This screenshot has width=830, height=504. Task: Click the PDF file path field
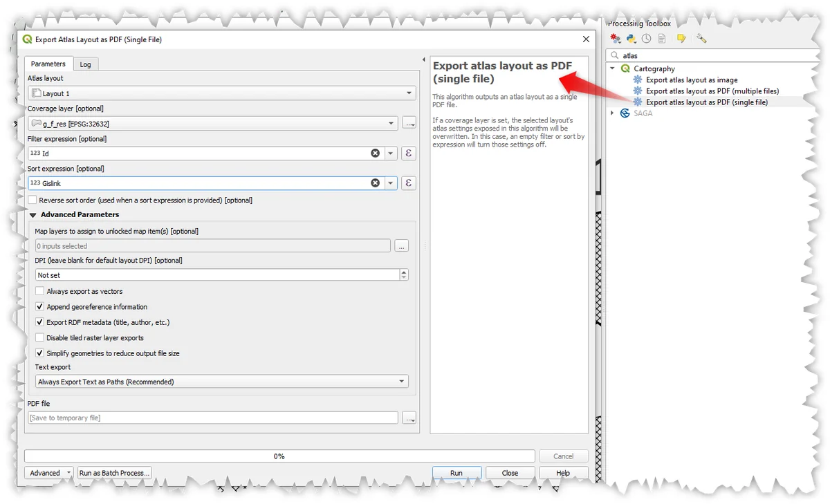[212, 418]
